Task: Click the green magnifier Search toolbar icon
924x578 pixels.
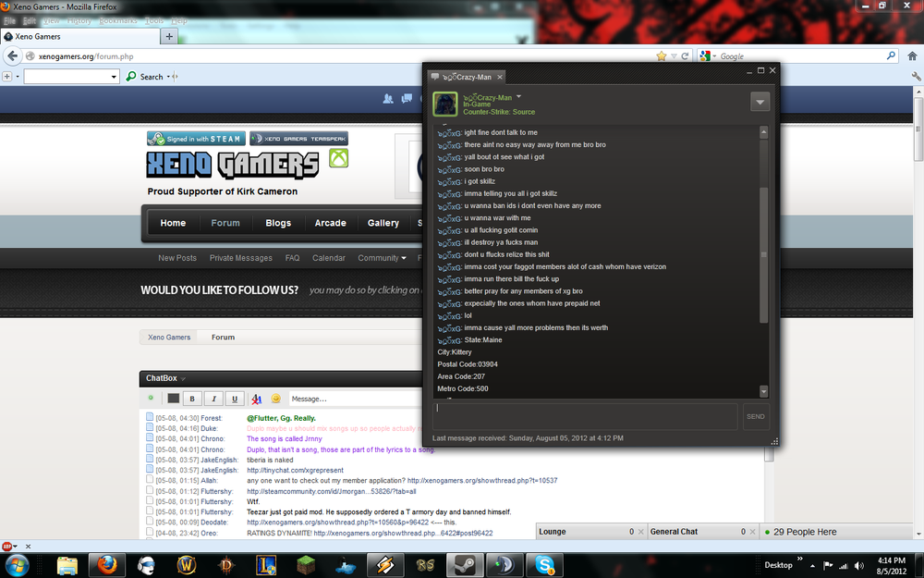Action: coord(131,77)
